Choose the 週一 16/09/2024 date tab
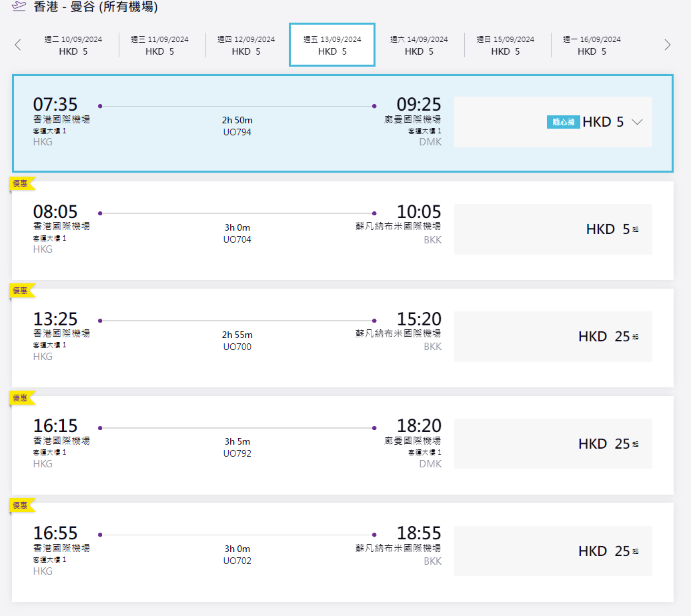This screenshot has width=691, height=616. pyautogui.click(x=592, y=45)
